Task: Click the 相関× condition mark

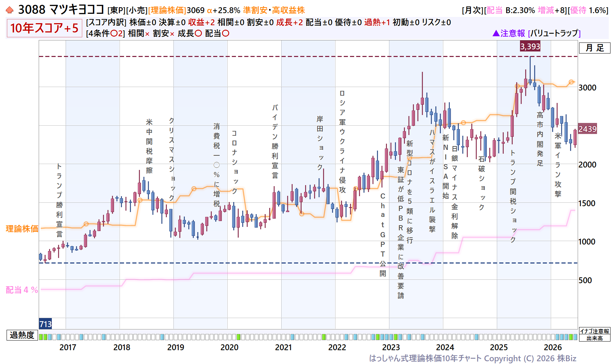Action: click(x=147, y=34)
